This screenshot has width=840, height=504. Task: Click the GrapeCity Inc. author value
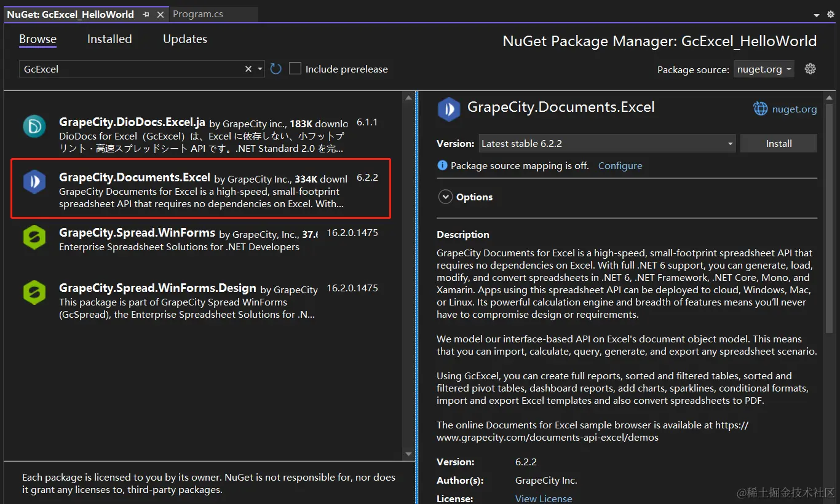[546, 481]
